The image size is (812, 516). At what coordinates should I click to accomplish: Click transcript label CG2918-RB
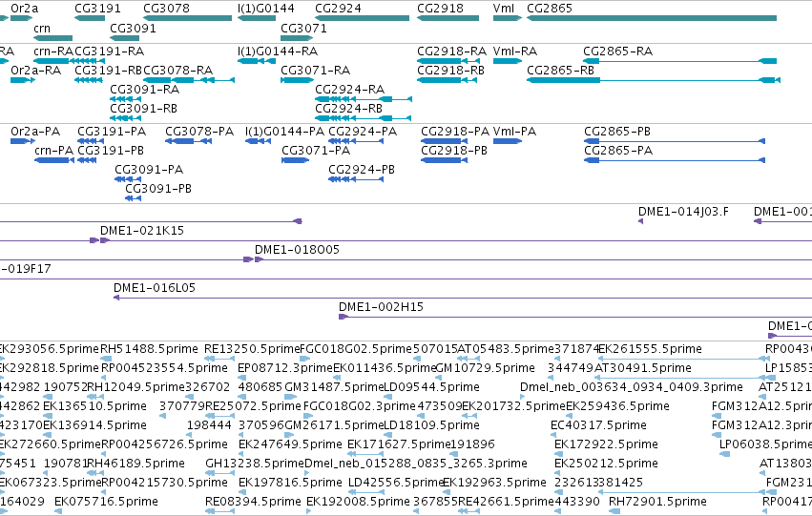[x=451, y=70]
